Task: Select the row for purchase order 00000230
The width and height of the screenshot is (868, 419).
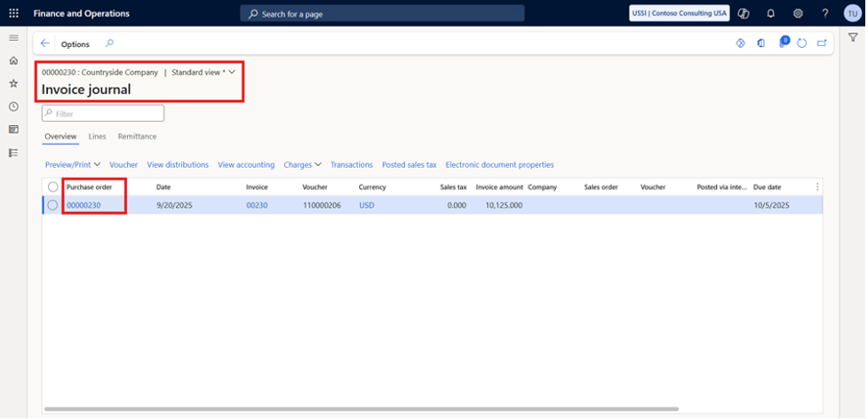Action: coord(52,205)
